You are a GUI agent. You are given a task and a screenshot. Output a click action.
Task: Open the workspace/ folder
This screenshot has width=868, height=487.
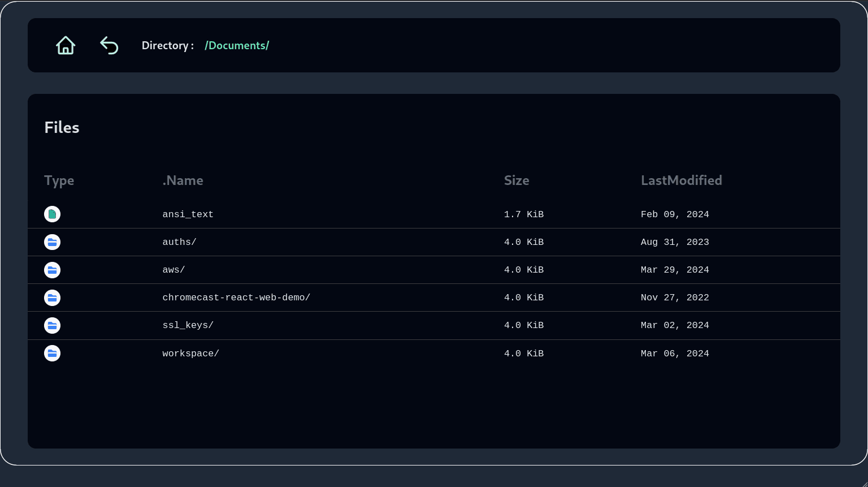point(190,354)
